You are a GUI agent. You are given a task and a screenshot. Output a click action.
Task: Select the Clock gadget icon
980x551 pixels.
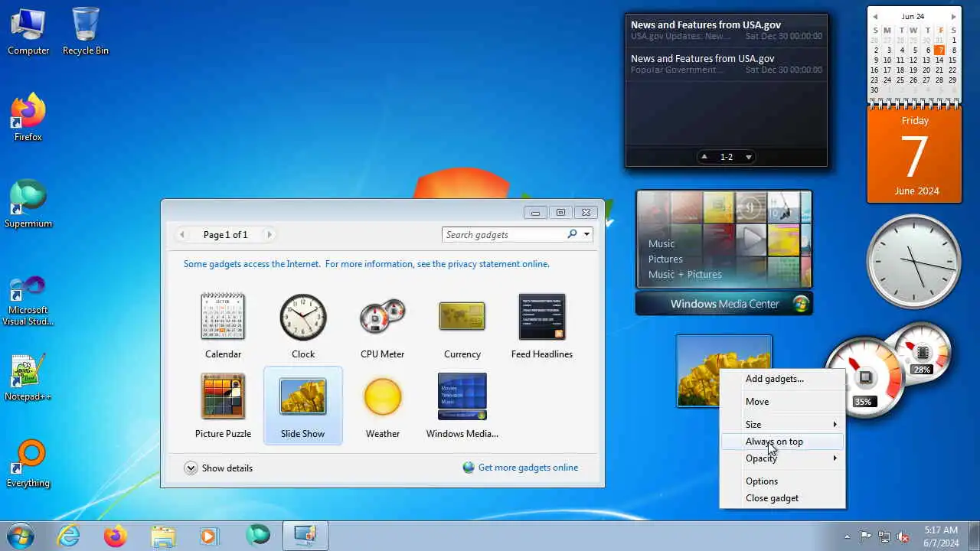coord(303,317)
